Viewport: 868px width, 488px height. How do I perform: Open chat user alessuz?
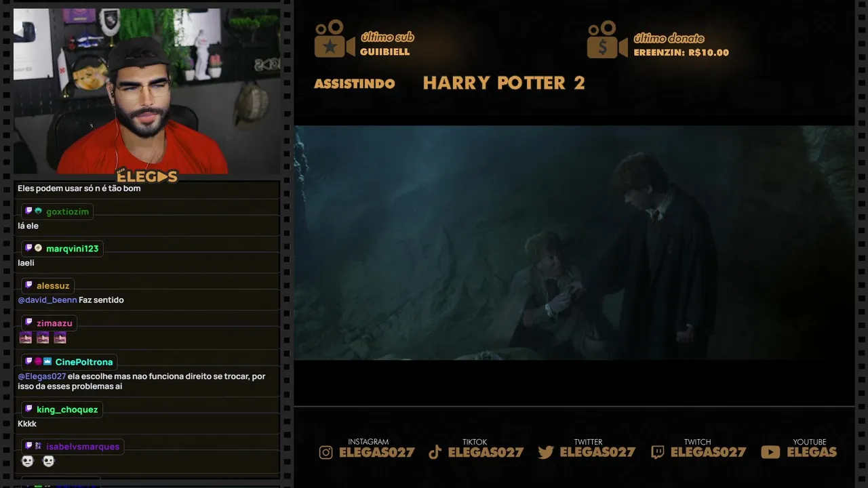[53, 286]
